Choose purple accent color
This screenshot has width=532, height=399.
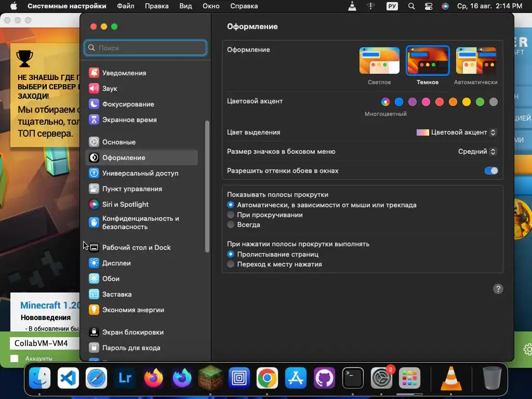412,102
